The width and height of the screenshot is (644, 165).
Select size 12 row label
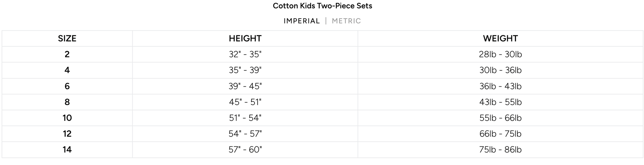[67, 134]
